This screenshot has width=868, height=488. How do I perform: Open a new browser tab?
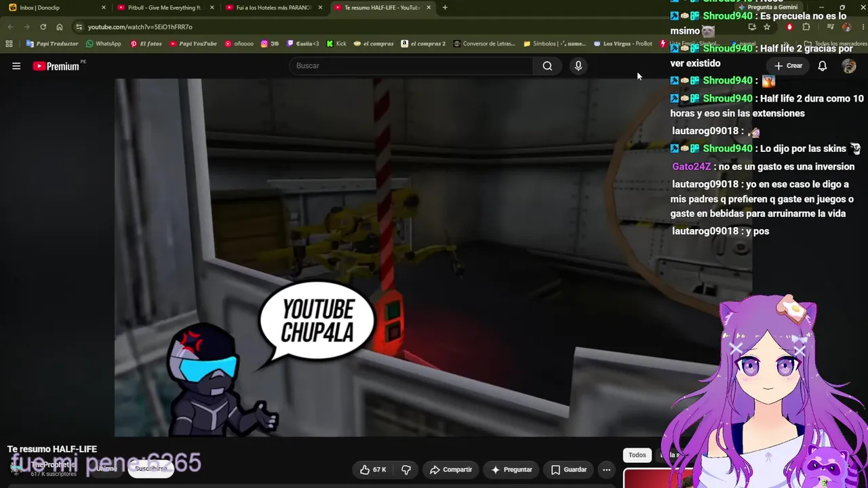[445, 7]
